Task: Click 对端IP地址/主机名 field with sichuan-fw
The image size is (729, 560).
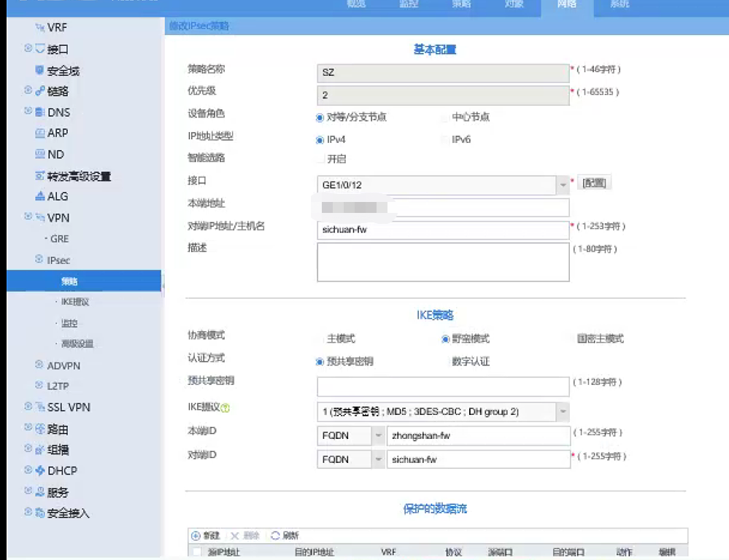Action: [443, 230]
